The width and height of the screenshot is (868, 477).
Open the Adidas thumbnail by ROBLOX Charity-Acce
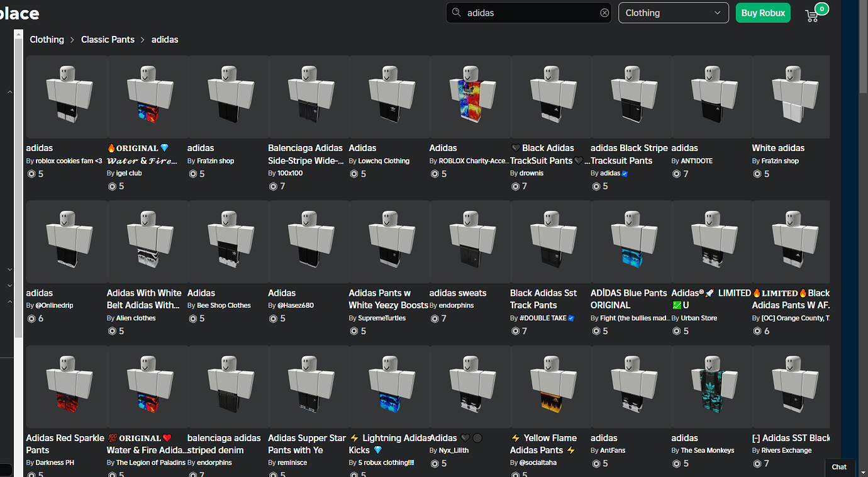(470, 96)
